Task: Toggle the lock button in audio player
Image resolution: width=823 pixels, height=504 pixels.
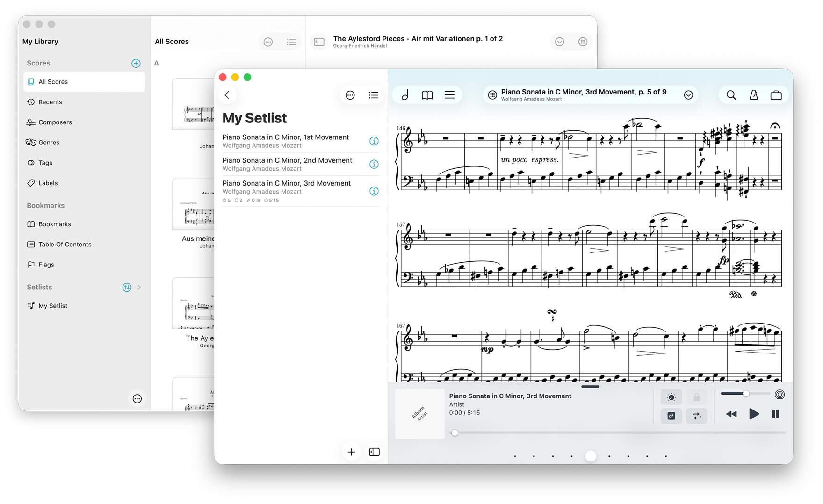Action: (696, 397)
